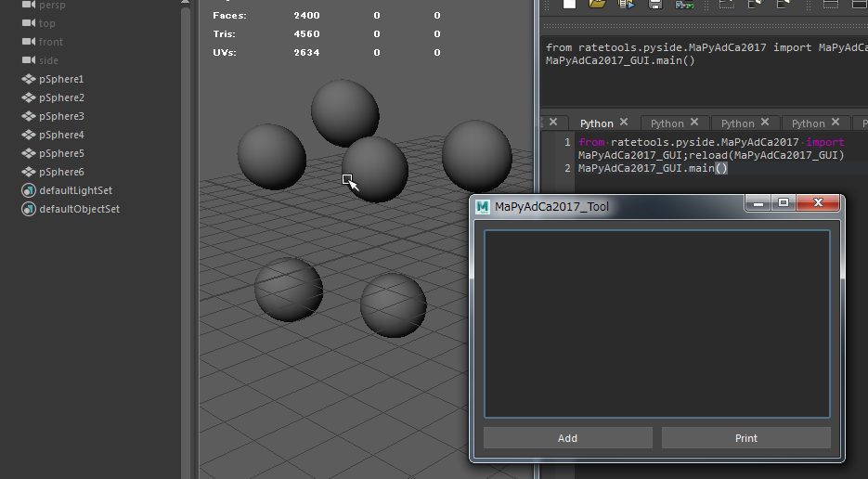Click the Save Script floppy icon

655,4
